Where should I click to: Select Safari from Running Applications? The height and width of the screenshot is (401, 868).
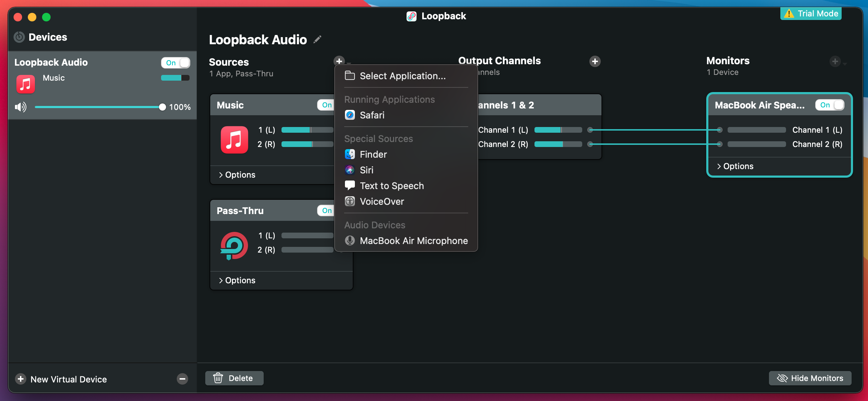click(406, 115)
